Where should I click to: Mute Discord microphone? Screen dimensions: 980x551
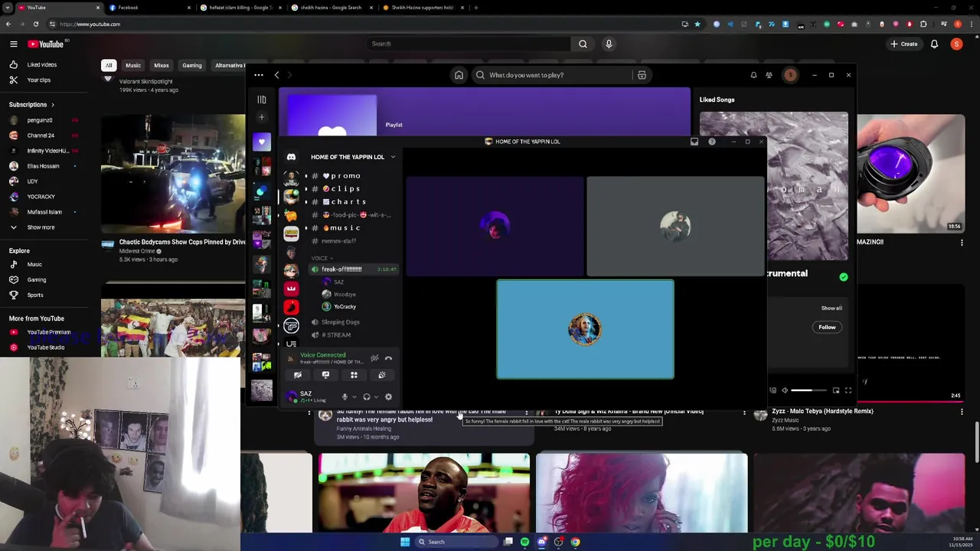(345, 396)
